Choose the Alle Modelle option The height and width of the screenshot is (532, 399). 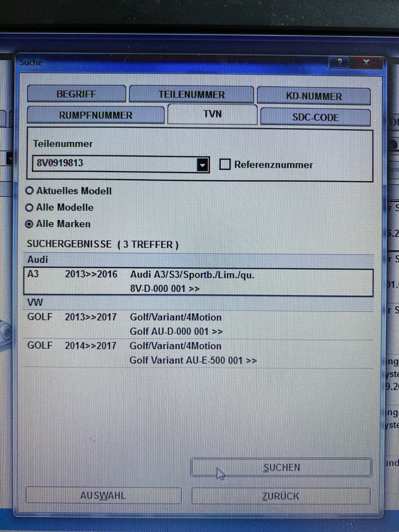click(30, 207)
